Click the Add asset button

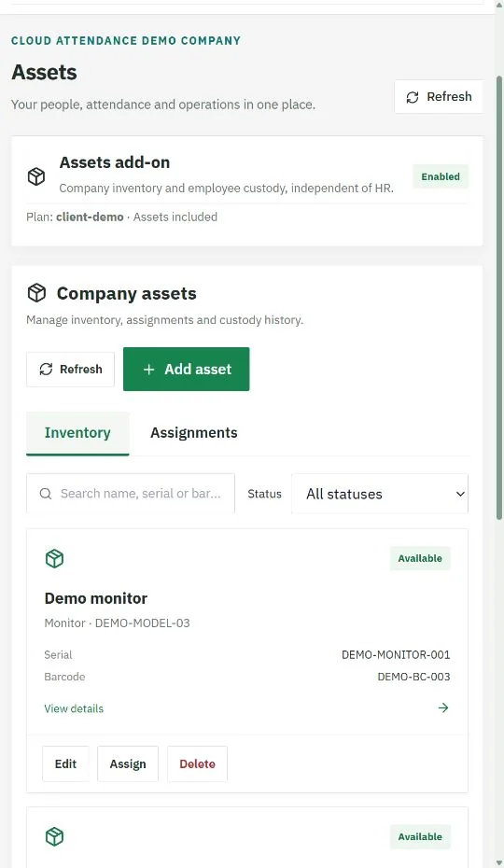coord(186,370)
